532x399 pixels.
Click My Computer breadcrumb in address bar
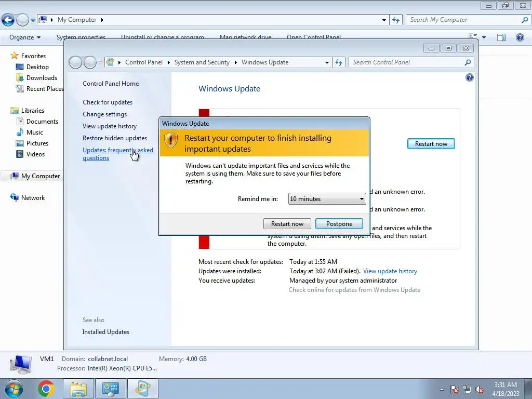(77, 20)
